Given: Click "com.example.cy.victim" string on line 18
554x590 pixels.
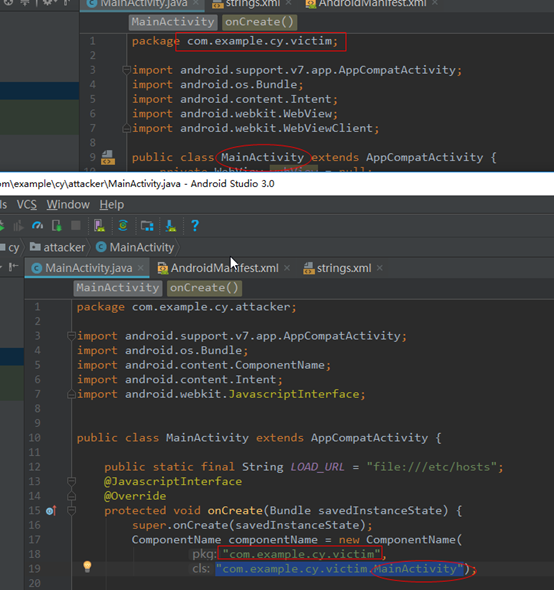Looking at the screenshot, I should pos(302,554).
